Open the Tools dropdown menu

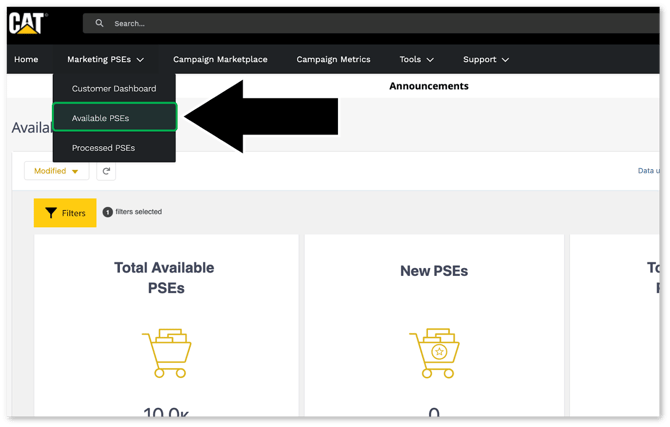click(x=416, y=59)
